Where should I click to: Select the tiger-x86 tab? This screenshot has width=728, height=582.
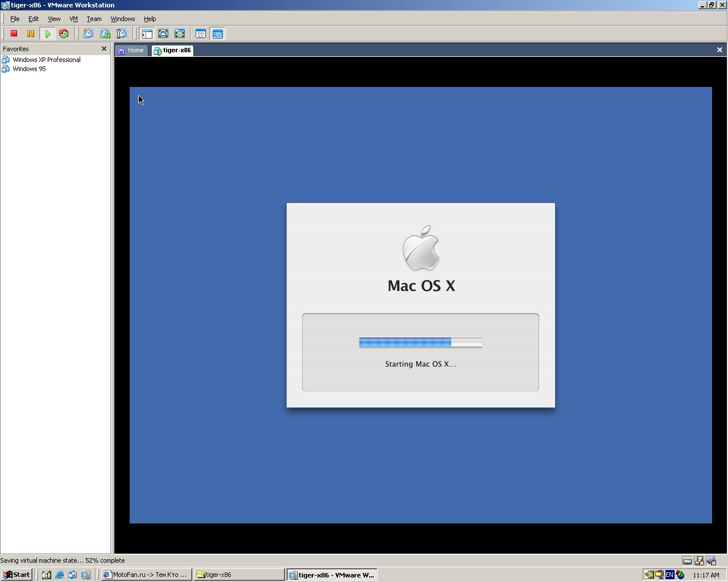[172, 51]
